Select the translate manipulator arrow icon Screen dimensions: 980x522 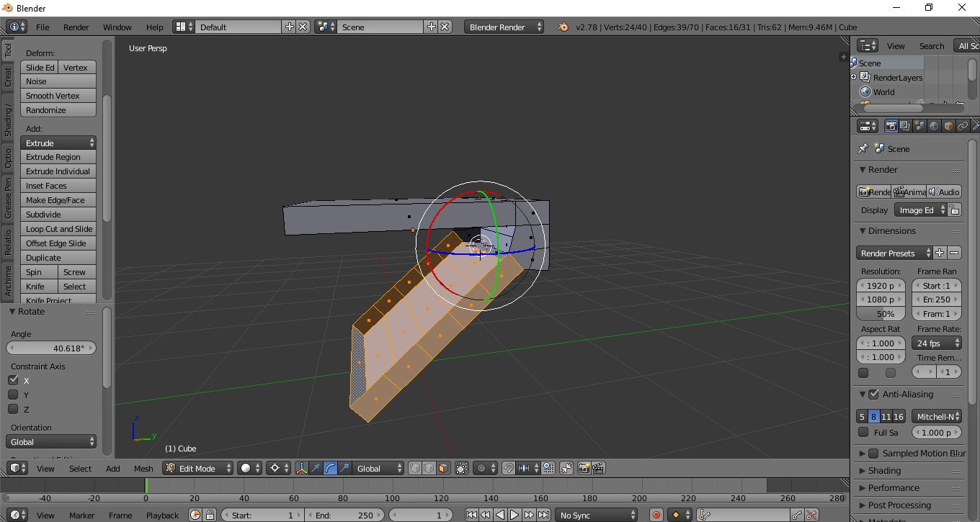(x=316, y=468)
